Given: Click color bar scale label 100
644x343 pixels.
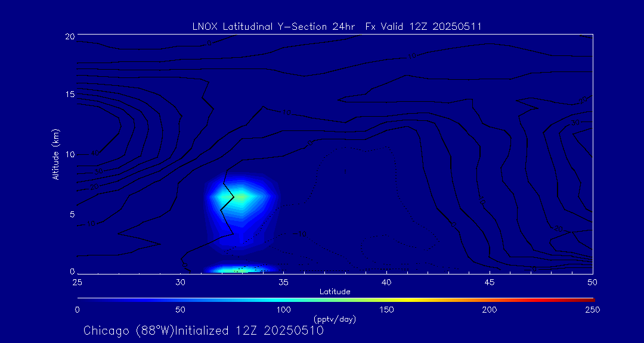Looking at the screenshot, I should click(283, 310).
